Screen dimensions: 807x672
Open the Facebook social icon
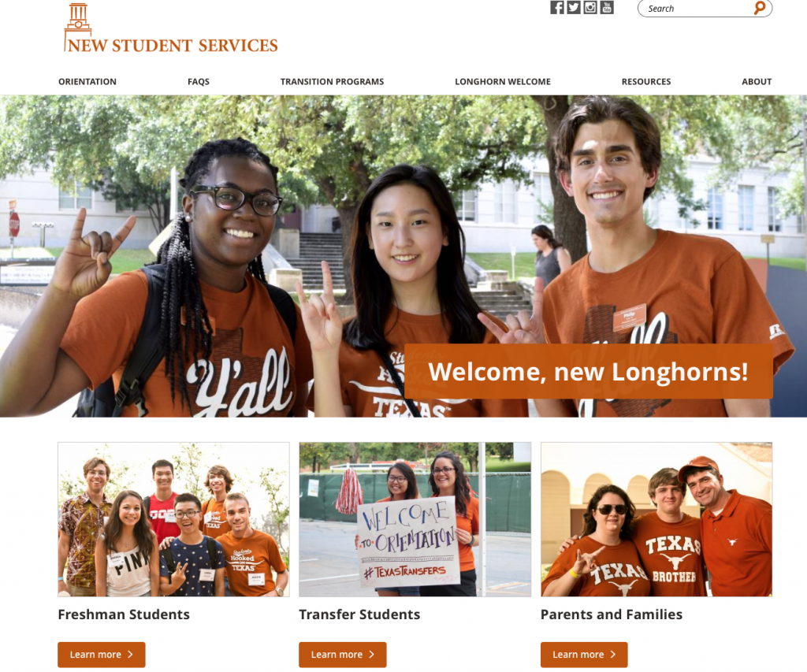coord(557,7)
